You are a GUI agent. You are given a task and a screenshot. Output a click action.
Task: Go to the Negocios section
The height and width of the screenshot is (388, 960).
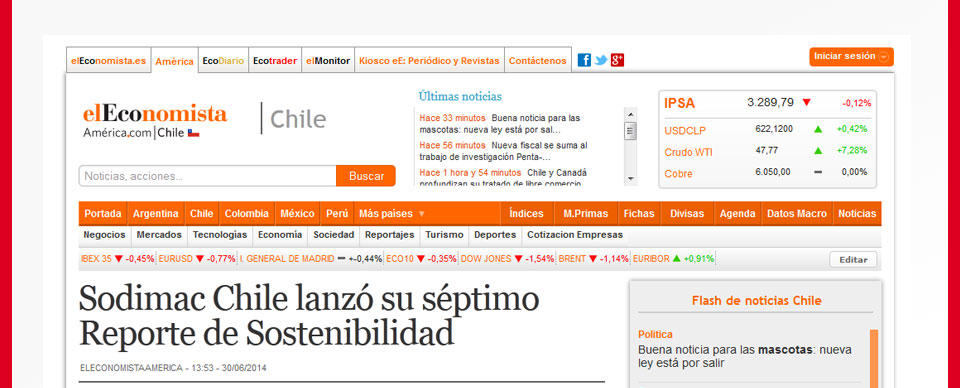[105, 235]
